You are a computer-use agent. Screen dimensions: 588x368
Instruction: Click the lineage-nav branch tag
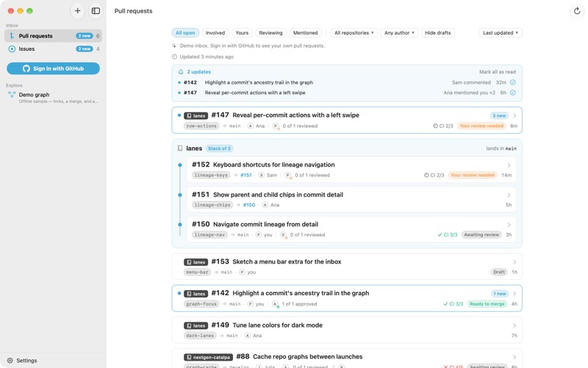point(209,235)
